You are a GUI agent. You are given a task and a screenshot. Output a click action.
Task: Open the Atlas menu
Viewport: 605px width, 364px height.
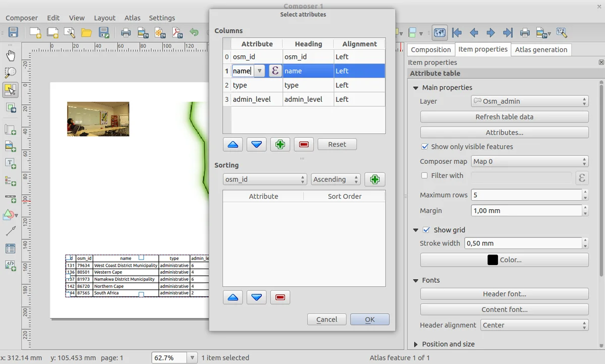click(133, 18)
